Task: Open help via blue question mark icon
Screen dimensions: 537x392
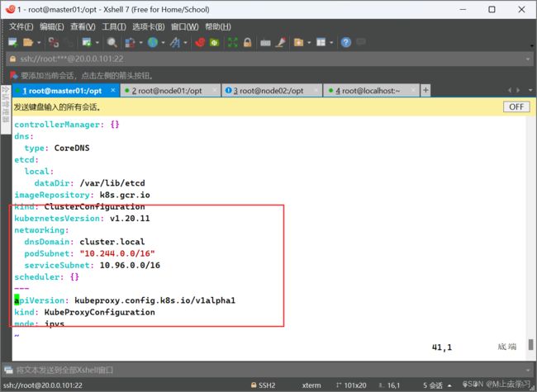Action: tap(346, 42)
